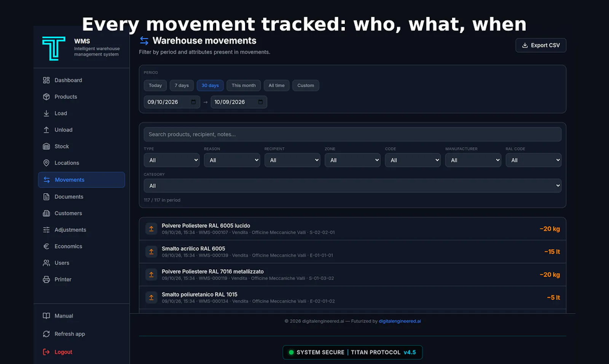Viewport: 609px width, 364px height.
Task: Click the Users people icon
Action: (x=46, y=263)
